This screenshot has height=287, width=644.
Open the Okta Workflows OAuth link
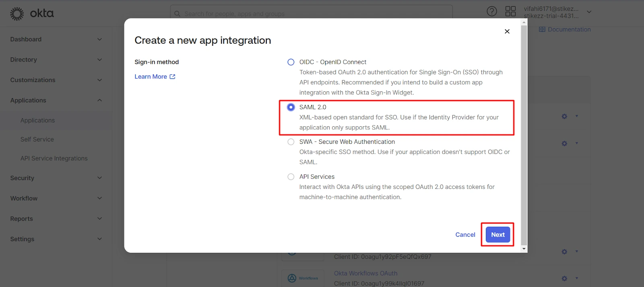click(x=365, y=273)
